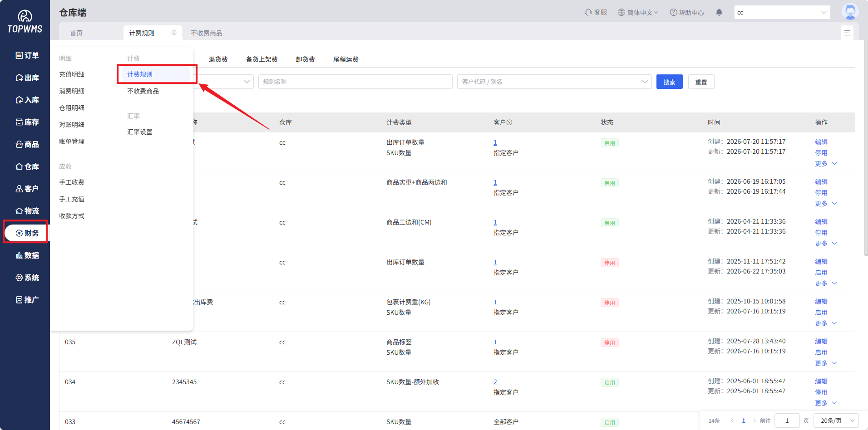Open the 数据 sidebar menu

(27, 255)
